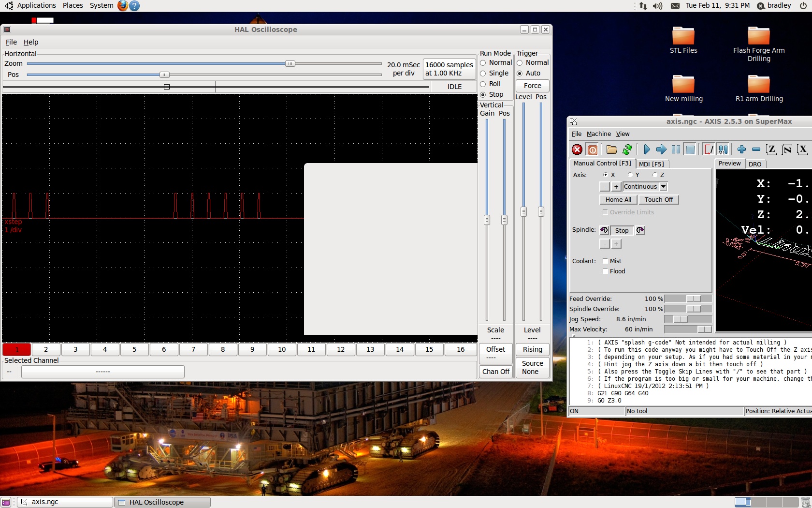812x508 pixels.
Task: Select Normal run mode radio
Action: point(496,63)
